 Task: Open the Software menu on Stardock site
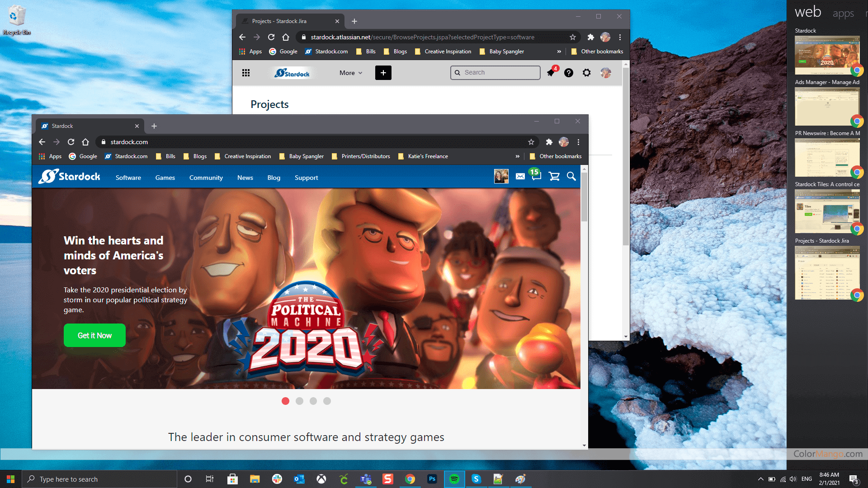(x=128, y=178)
